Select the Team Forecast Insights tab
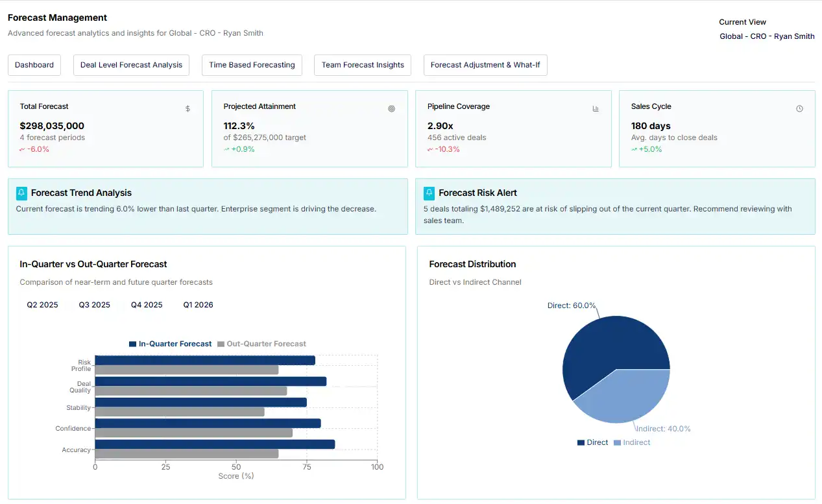Viewport: 822px width, 504px height. point(362,65)
